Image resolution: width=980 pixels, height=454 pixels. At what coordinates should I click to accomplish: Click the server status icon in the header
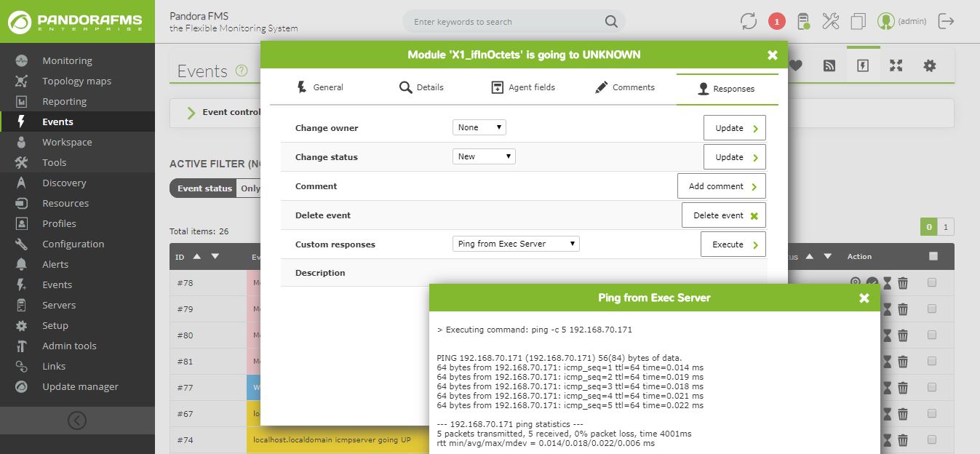tap(803, 21)
